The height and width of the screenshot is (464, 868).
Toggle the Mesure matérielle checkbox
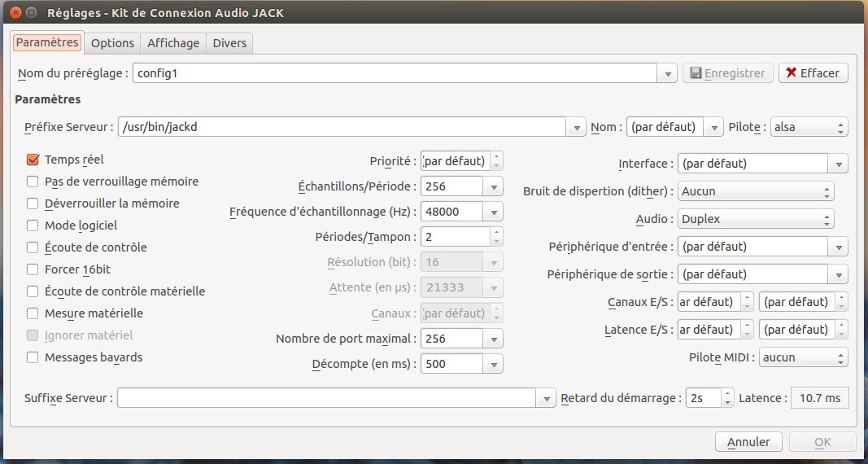pyautogui.click(x=33, y=313)
